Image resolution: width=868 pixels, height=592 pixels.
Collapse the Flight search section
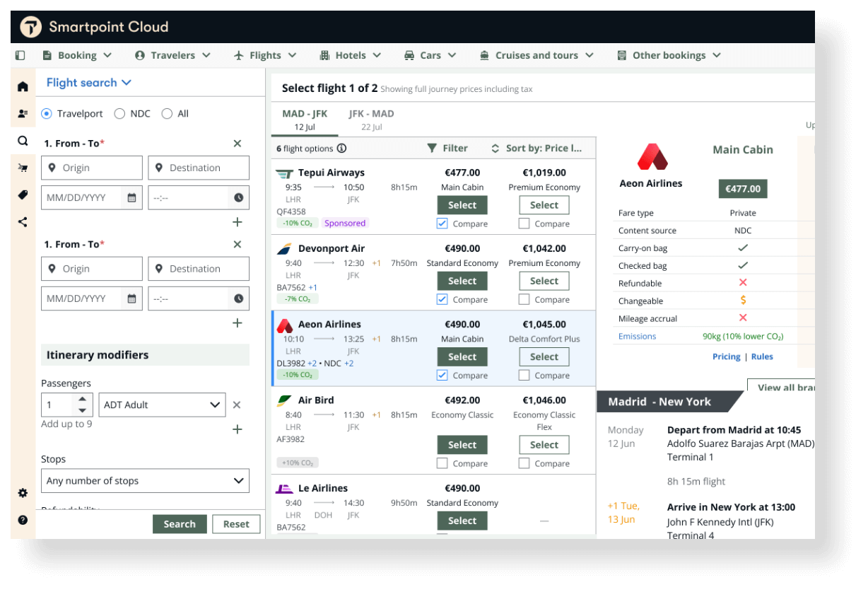pyautogui.click(x=127, y=82)
